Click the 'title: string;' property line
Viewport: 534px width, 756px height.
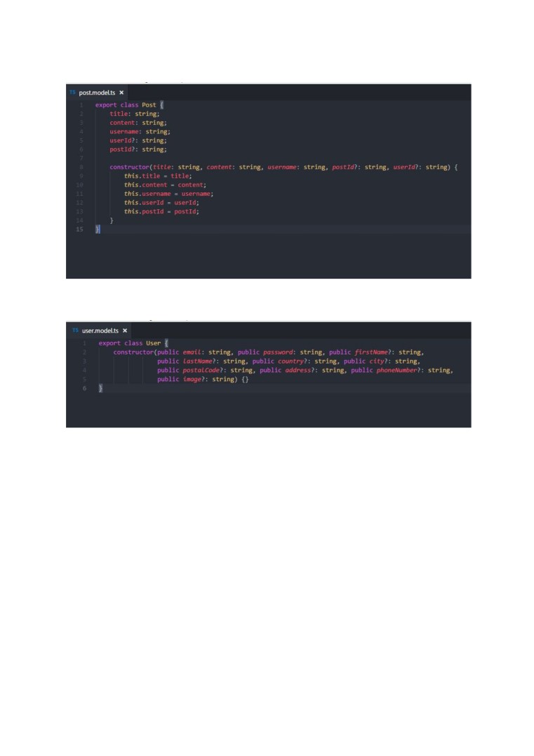pyautogui.click(x=135, y=114)
